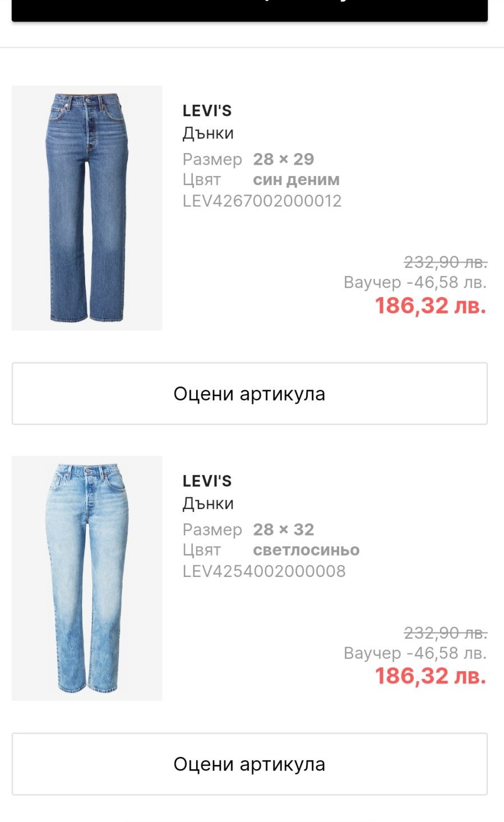Viewport: 504px width, 822px height.
Task: Click the crossed-out 232,90 лв. price of 'син деним' jeans
Action: [445, 262]
